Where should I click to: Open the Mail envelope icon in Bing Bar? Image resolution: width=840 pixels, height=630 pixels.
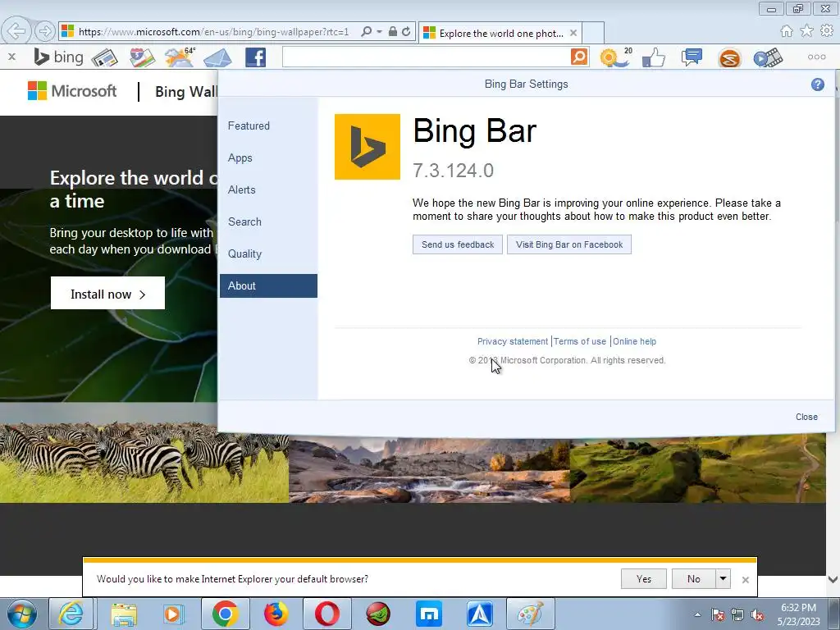(x=217, y=57)
